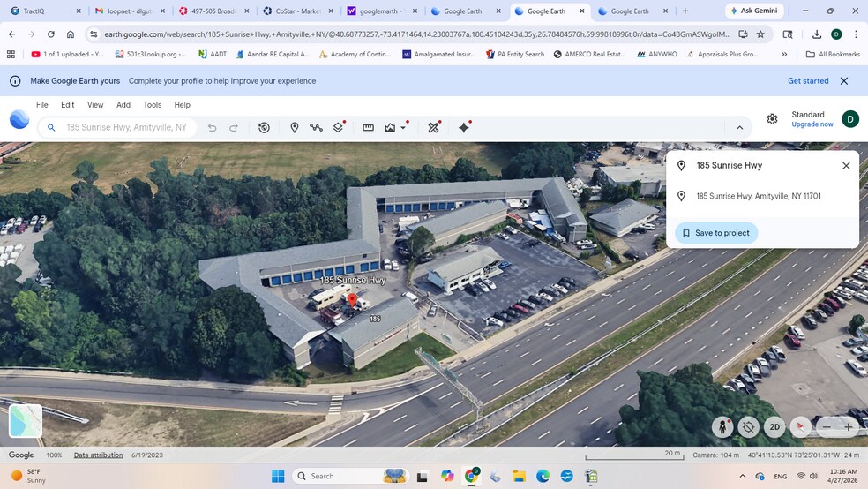Screen dimensions: 868x489
Task: Click Upgrade now link
Action: tap(812, 124)
